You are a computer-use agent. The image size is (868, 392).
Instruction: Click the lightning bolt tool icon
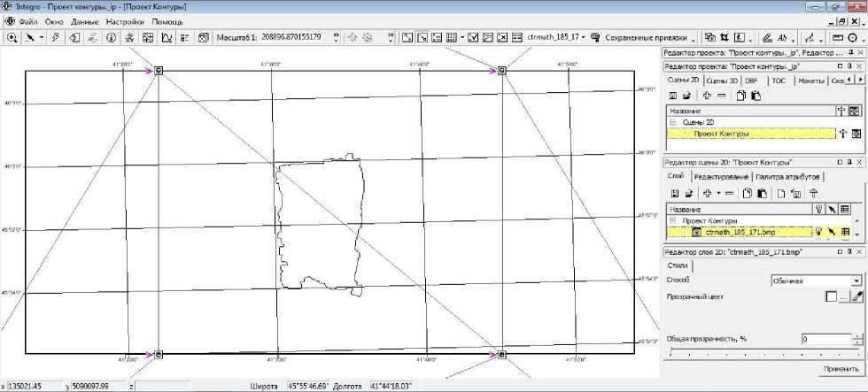click(x=55, y=37)
